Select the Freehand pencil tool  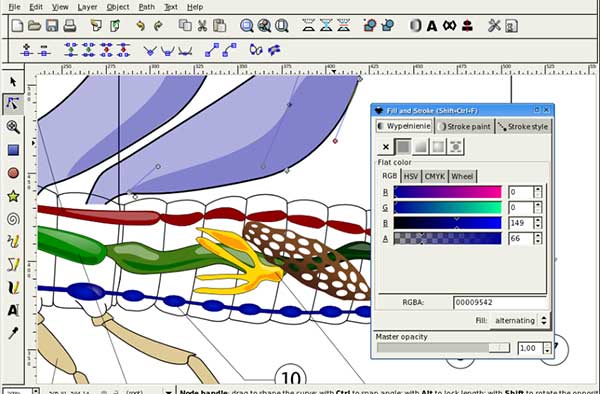pos(13,241)
